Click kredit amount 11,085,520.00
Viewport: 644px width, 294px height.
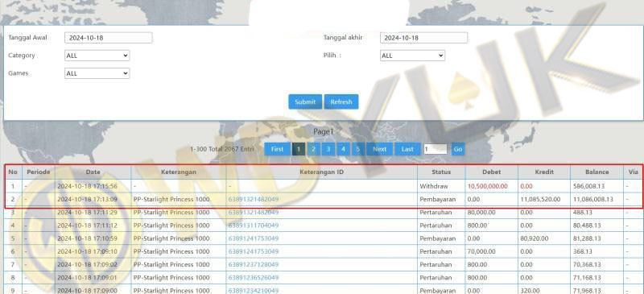pos(540,200)
